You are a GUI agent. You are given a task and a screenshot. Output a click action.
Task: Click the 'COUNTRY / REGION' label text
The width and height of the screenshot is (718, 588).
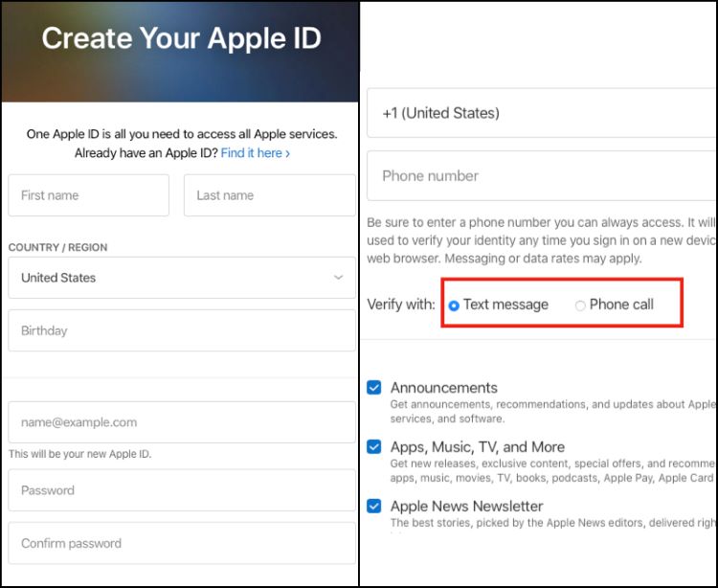tap(57, 247)
